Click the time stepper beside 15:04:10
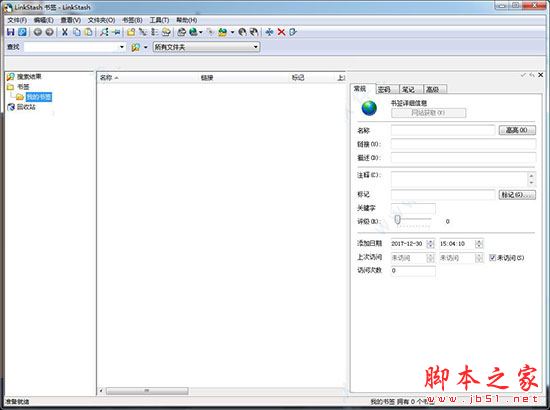This screenshot has width=550, height=410. coord(479,244)
